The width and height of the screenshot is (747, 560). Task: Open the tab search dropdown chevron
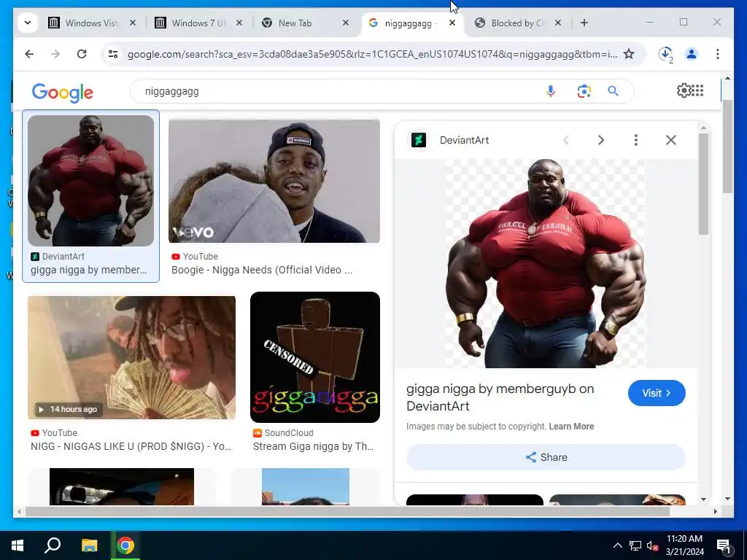28,23
